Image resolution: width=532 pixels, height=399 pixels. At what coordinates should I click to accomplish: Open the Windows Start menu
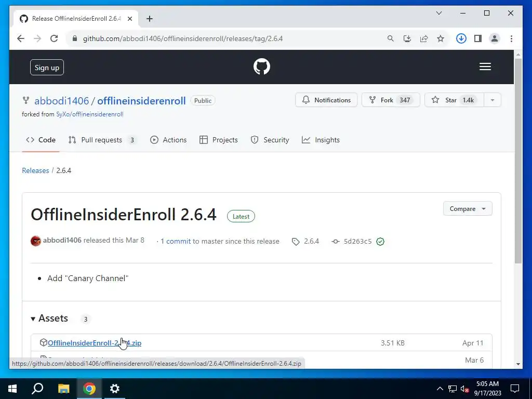coord(12,388)
